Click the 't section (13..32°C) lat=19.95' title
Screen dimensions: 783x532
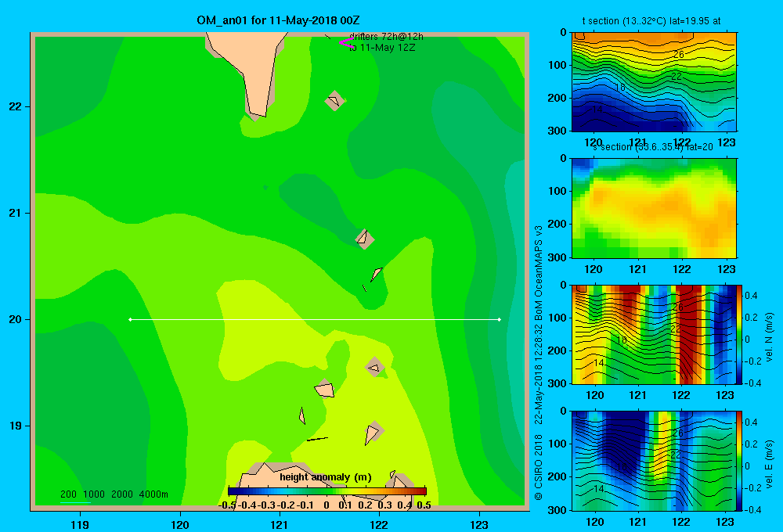tap(651, 21)
